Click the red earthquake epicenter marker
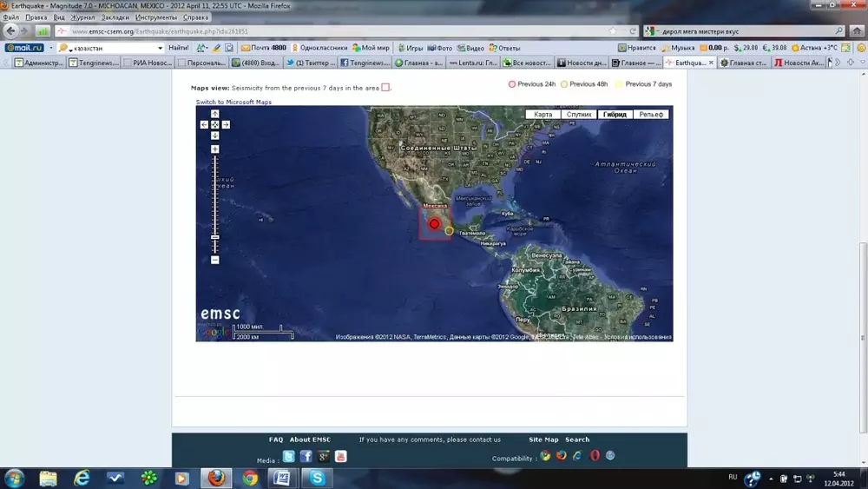Image resolution: width=868 pixels, height=489 pixels. [434, 223]
